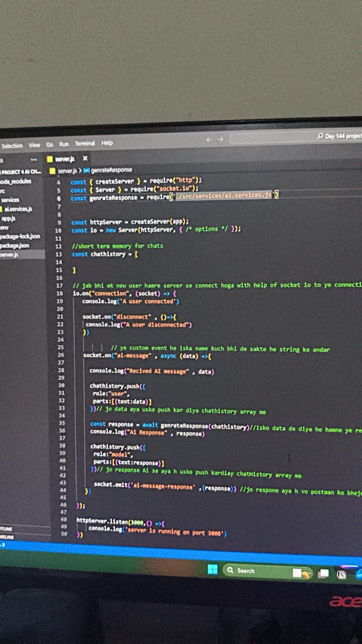Viewport: 362px width, 644px height.
Task: Open the Help menu
Action: click(x=107, y=143)
